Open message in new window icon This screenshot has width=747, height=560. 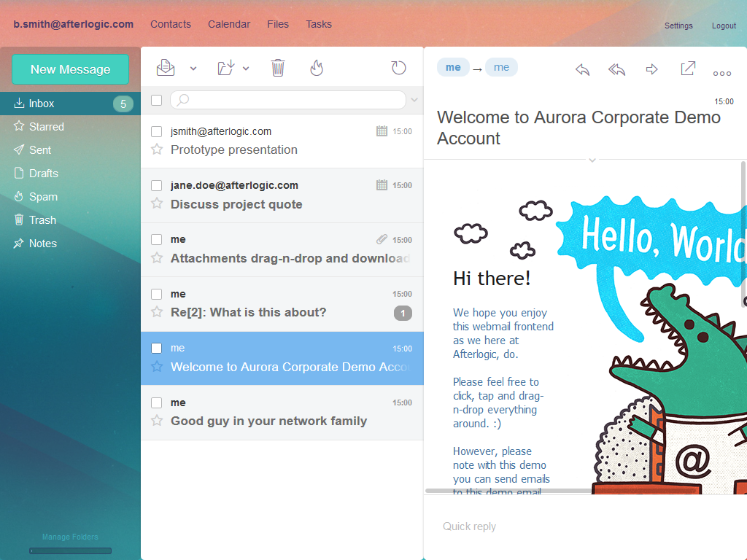687,69
